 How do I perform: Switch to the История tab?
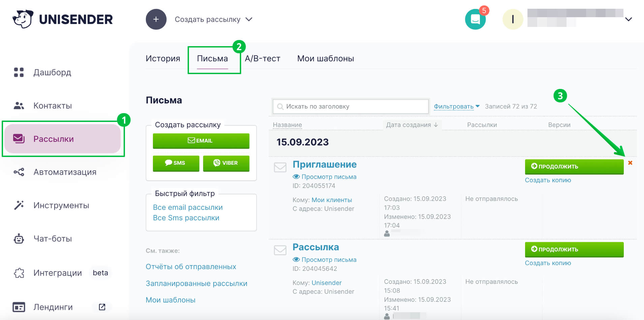163,58
